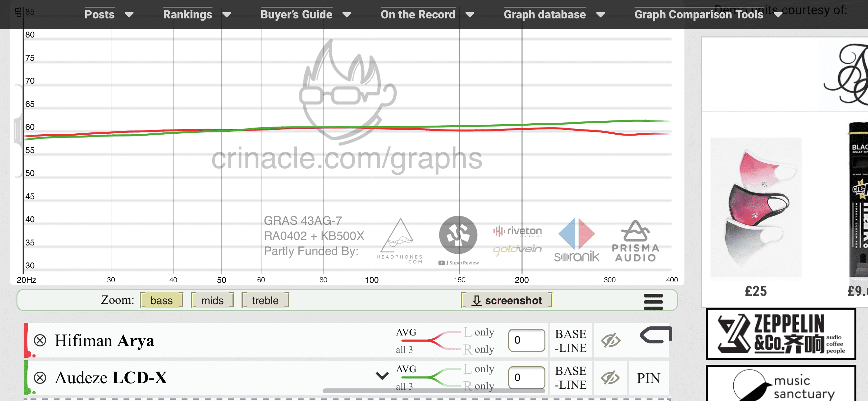Open Zeppelin & Co. banner
Image resolution: width=868 pixels, height=401 pixels.
point(781,334)
